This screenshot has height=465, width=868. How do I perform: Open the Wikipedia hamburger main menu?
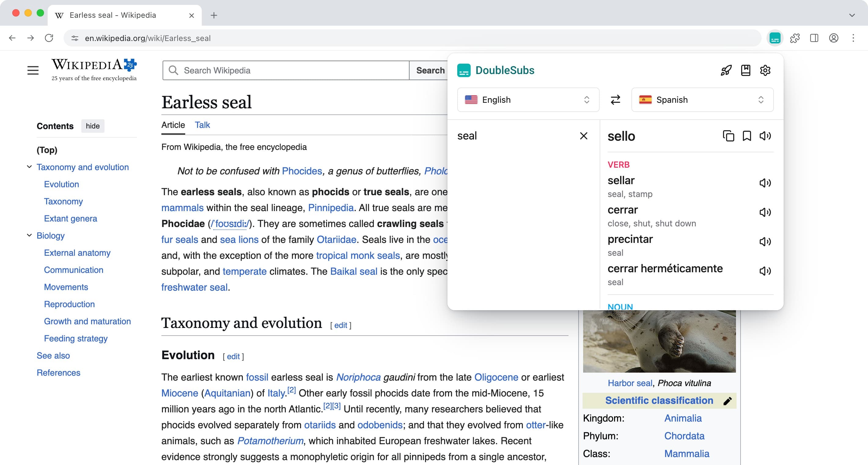click(x=33, y=70)
